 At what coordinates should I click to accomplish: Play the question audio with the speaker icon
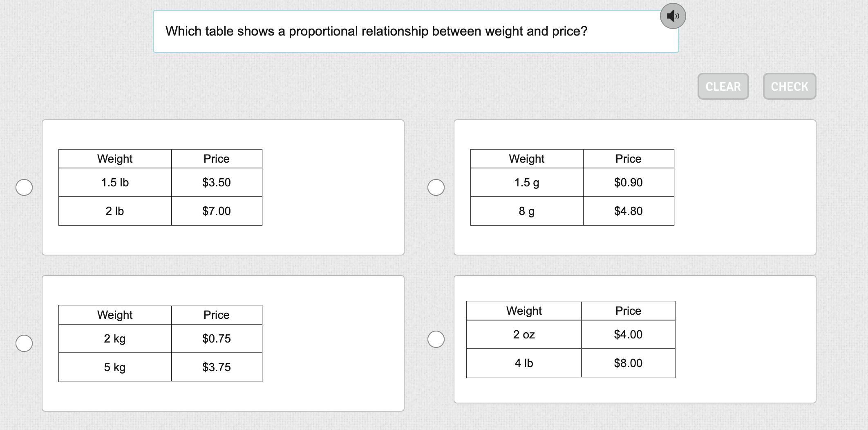tap(673, 16)
